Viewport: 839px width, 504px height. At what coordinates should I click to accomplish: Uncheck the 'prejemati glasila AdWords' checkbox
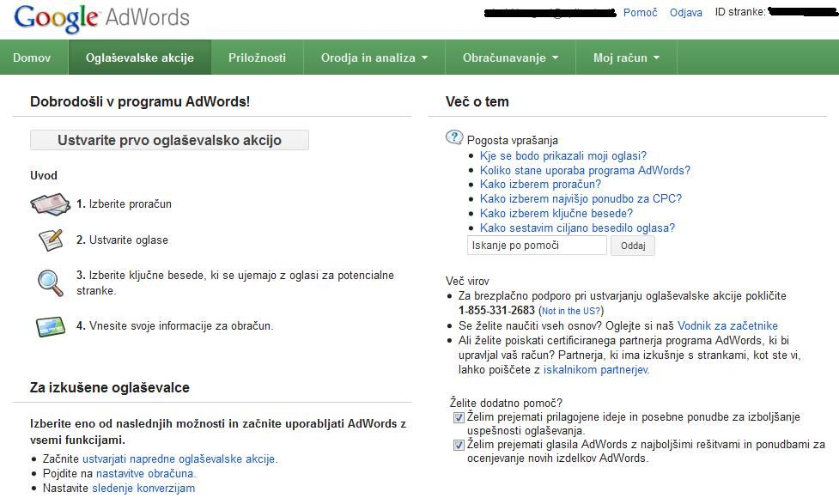pyautogui.click(x=458, y=445)
